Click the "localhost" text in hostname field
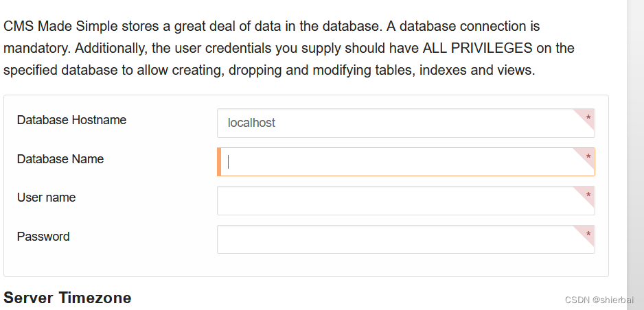Image resolution: width=644 pixels, height=310 pixels. click(251, 123)
